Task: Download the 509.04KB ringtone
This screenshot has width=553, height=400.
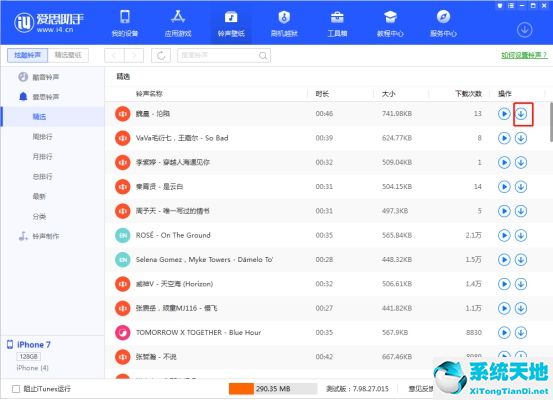Action: point(521,162)
